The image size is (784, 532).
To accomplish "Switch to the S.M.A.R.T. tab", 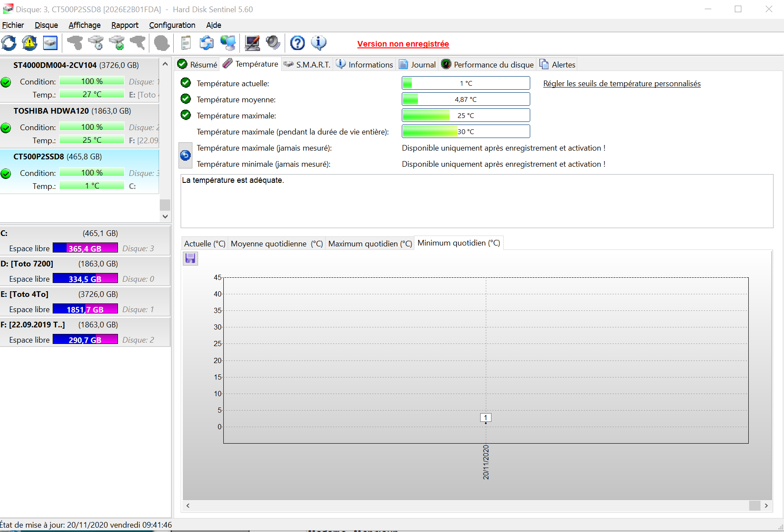I will [307, 65].
